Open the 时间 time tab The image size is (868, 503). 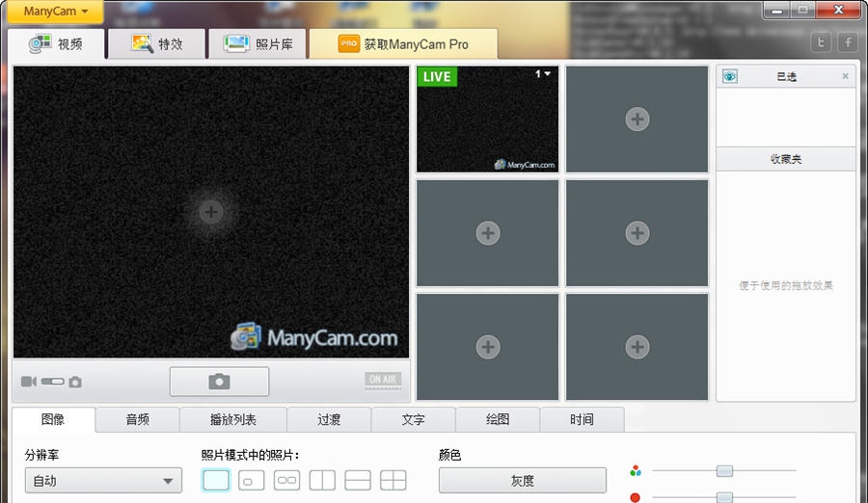tap(582, 419)
